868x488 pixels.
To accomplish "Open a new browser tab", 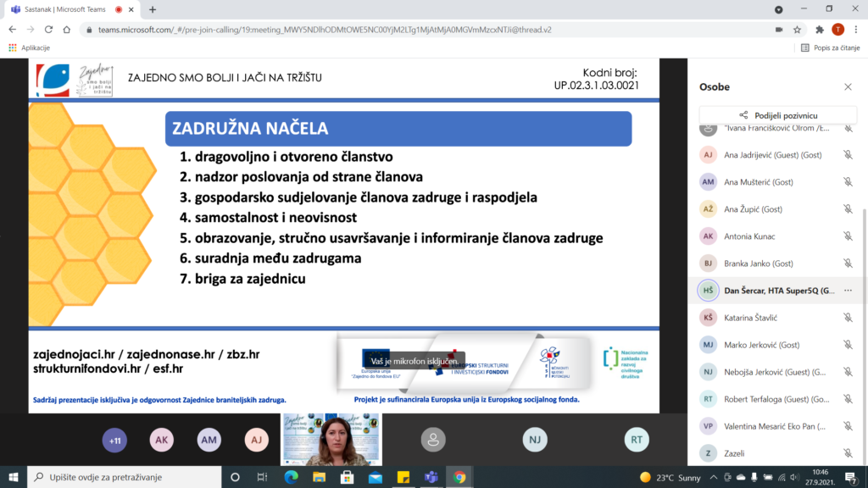I will (x=153, y=9).
